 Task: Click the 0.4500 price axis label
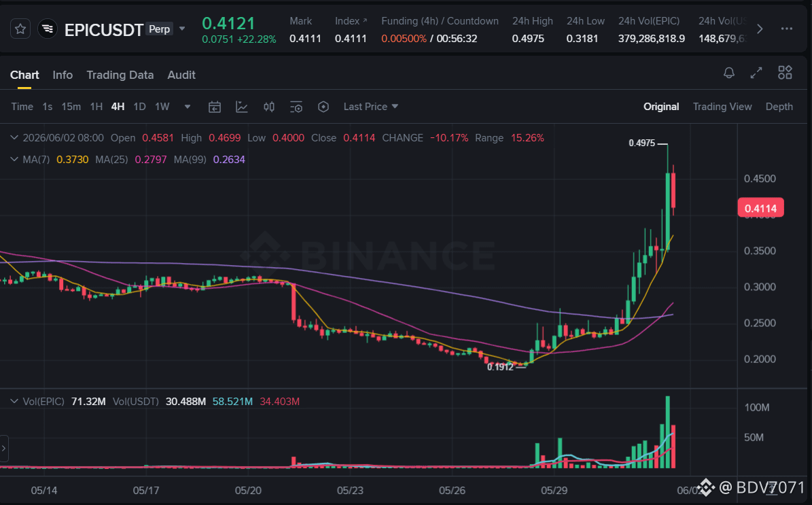click(760, 179)
